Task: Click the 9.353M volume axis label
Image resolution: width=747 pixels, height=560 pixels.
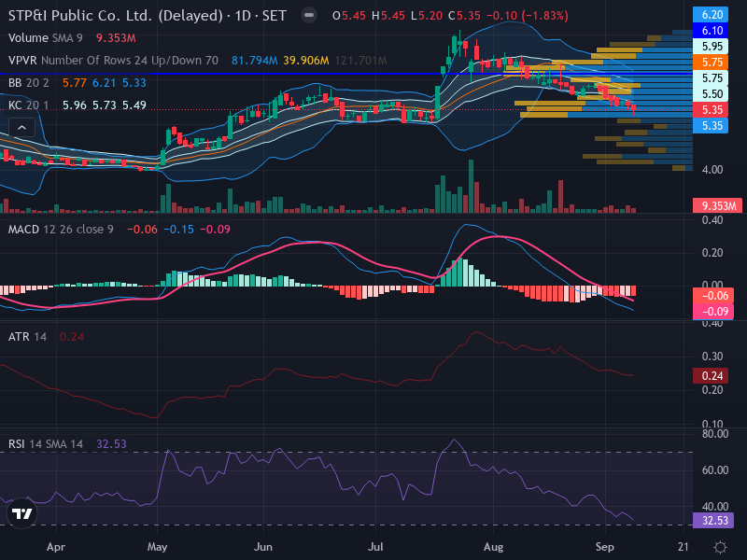Action: (717, 205)
